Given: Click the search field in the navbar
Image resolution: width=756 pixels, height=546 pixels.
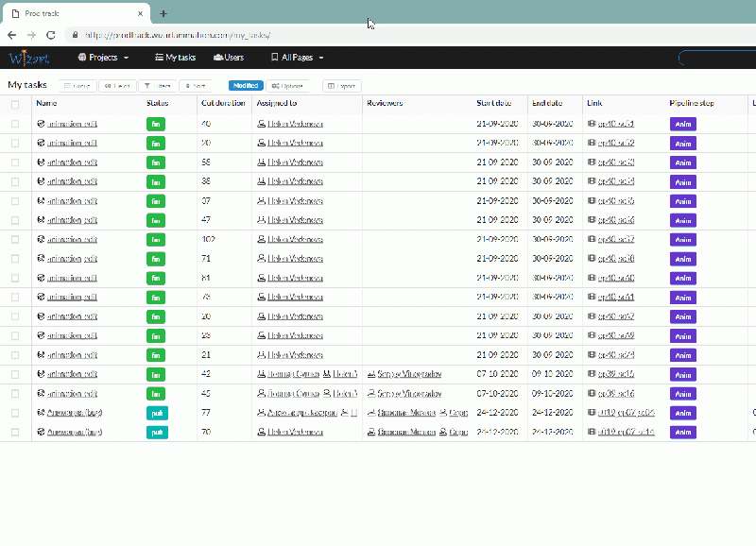Looking at the screenshot, I should pos(718,58).
